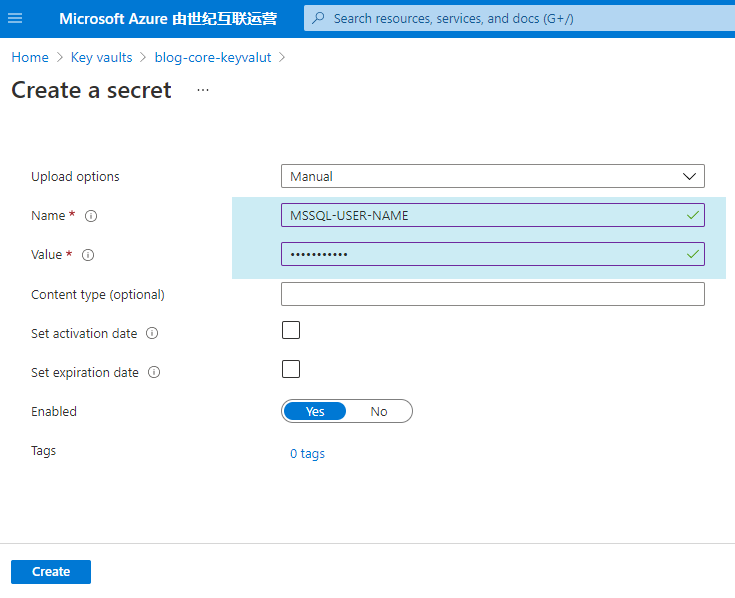Image resolution: width=735 pixels, height=598 pixels.
Task: Click the Name field validation checkmark
Action: coord(692,216)
